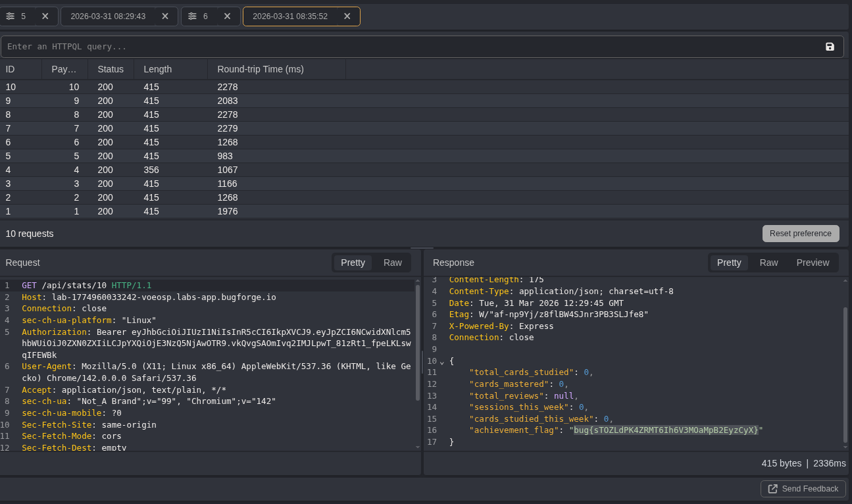This screenshot has height=504, width=852.
Task: Sort results by Round-trip Time column
Action: pyautogui.click(x=261, y=69)
